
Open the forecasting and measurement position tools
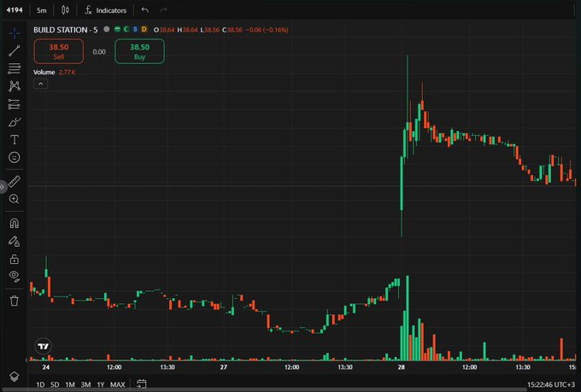(14, 104)
